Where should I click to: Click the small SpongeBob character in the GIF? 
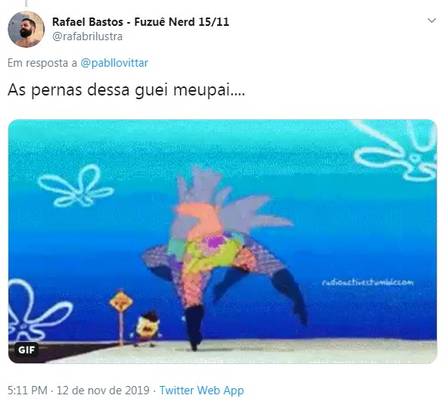(147, 329)
